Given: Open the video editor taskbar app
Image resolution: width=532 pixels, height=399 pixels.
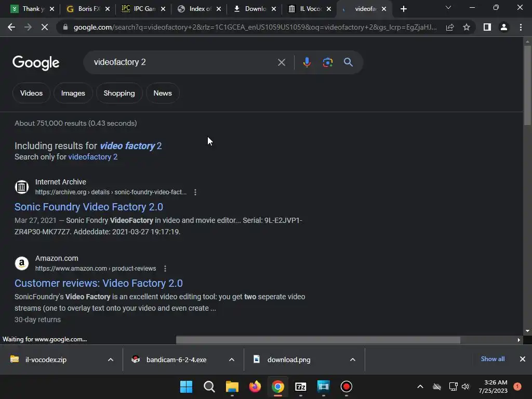Looking at the screenshot, I should (323, 387).
